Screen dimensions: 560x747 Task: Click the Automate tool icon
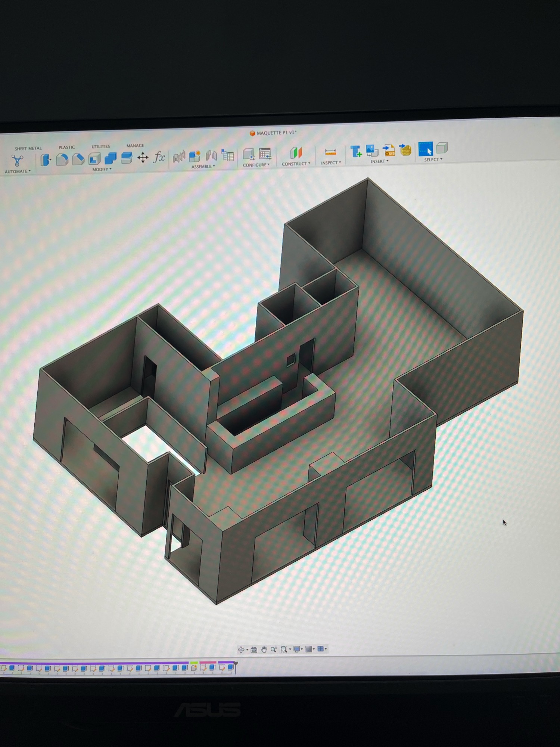pos(17,161)
